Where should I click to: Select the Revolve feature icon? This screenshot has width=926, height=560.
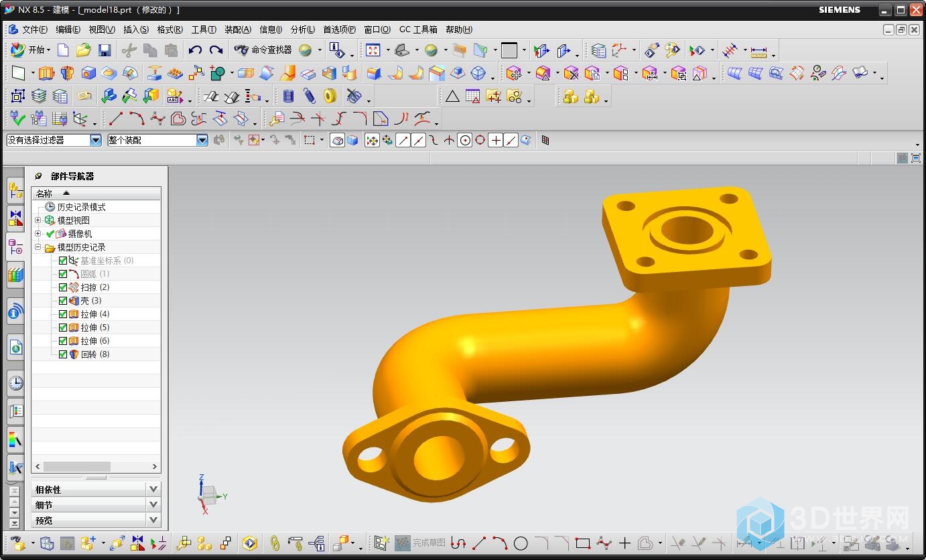67,73
